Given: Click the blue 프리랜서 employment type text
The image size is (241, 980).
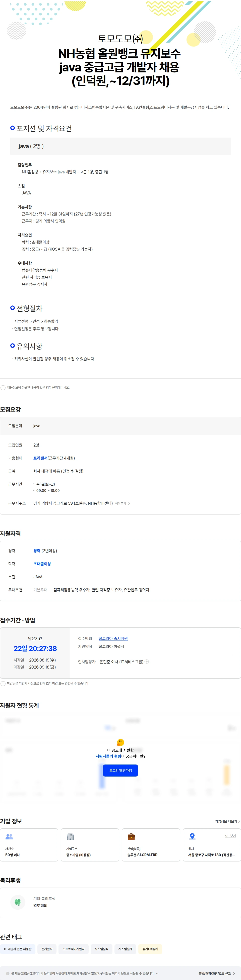Looking at the screenshot, I should [40, 458].
